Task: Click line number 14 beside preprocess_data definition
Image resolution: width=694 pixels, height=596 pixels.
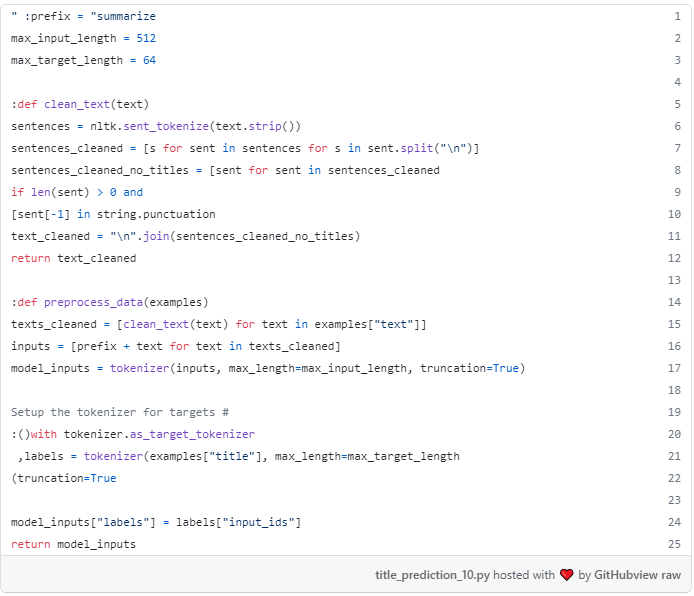Action: point(674,302)
